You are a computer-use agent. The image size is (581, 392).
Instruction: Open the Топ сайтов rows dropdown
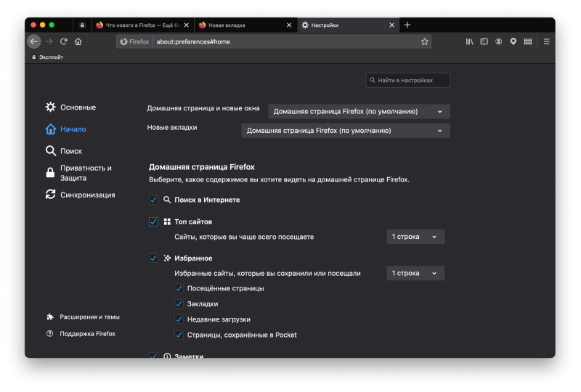(x=415, y=237)
